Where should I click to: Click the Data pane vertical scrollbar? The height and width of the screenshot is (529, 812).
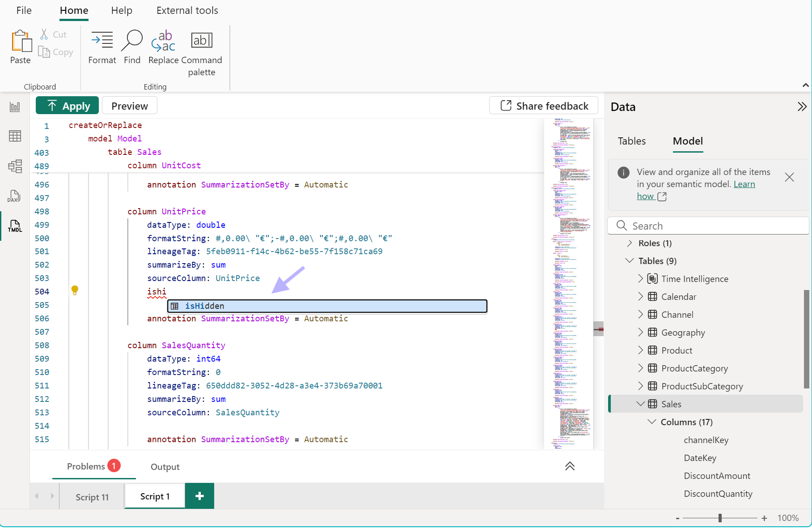point(806,339)
